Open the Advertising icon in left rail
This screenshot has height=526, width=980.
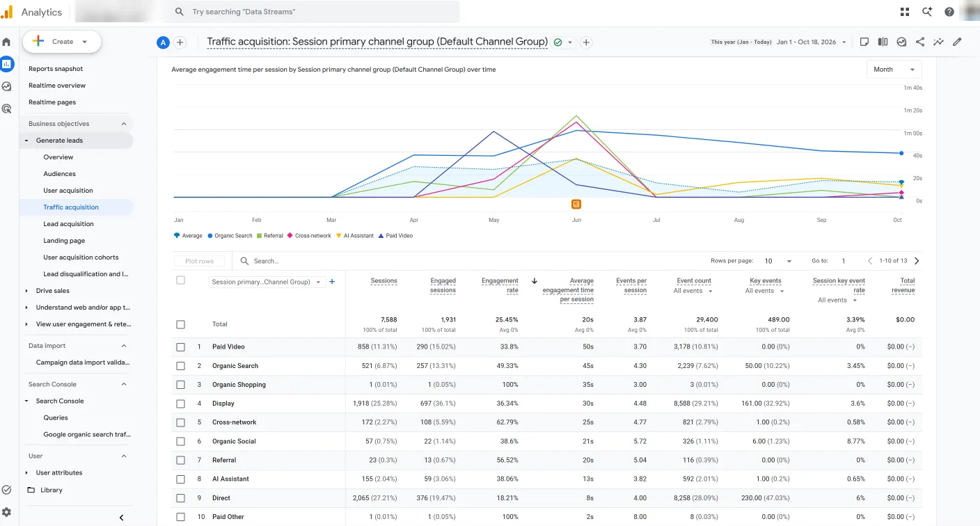pyautogui.click(x=6, y=109)
